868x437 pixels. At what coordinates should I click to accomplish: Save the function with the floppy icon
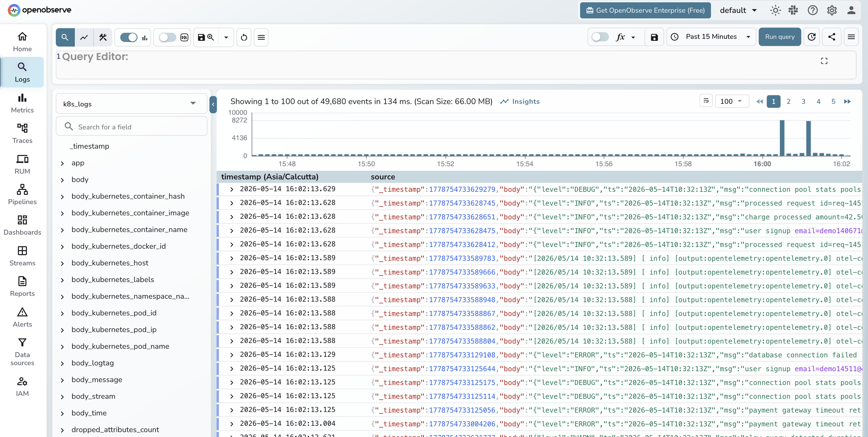654,37
